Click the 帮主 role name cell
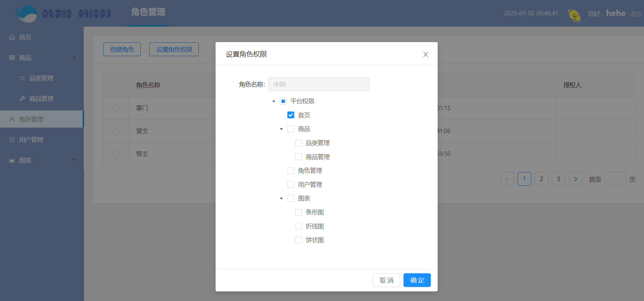Screen dimensions: 644x301 point(142,154)
